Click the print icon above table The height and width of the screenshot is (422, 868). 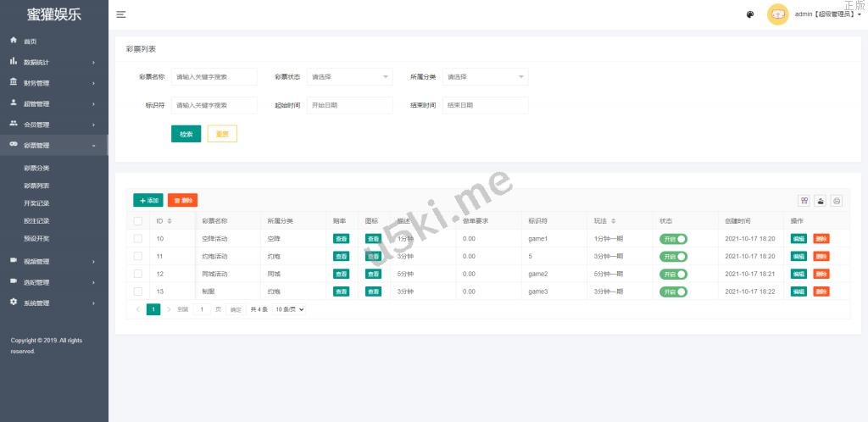[x=837, y=201]
